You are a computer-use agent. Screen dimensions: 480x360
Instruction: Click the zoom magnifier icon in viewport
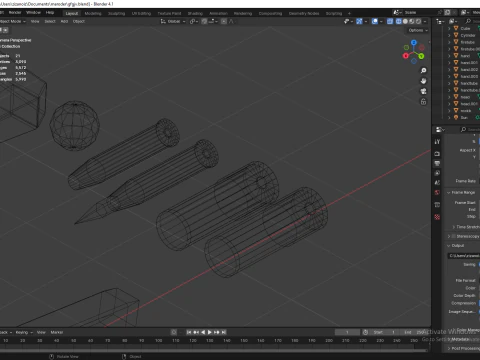[x=423, y=71]
